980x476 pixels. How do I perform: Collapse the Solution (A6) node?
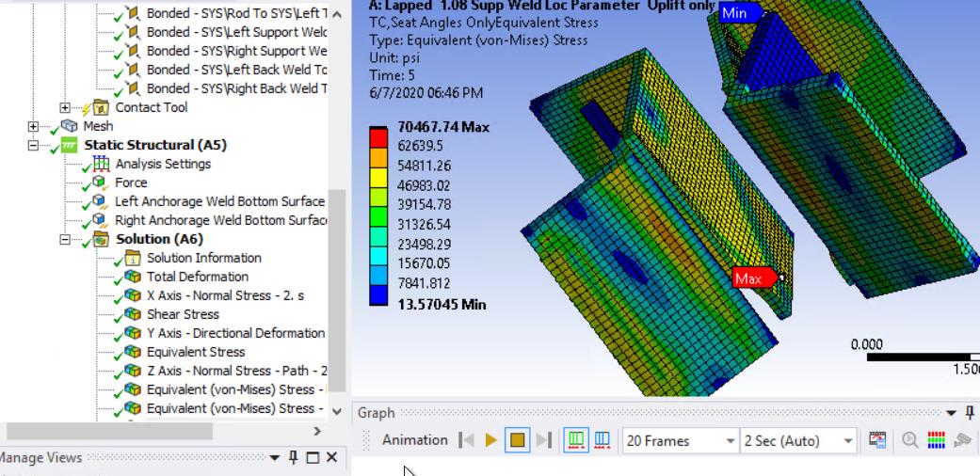[65, 239]
